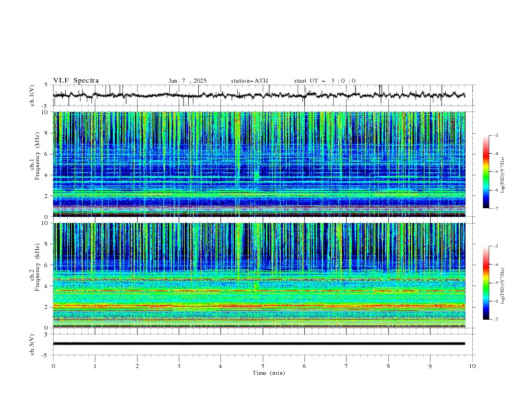Click the "Time (min)" axis title
Viewport: 532px width, 411px height.
(x=269, y=373)
